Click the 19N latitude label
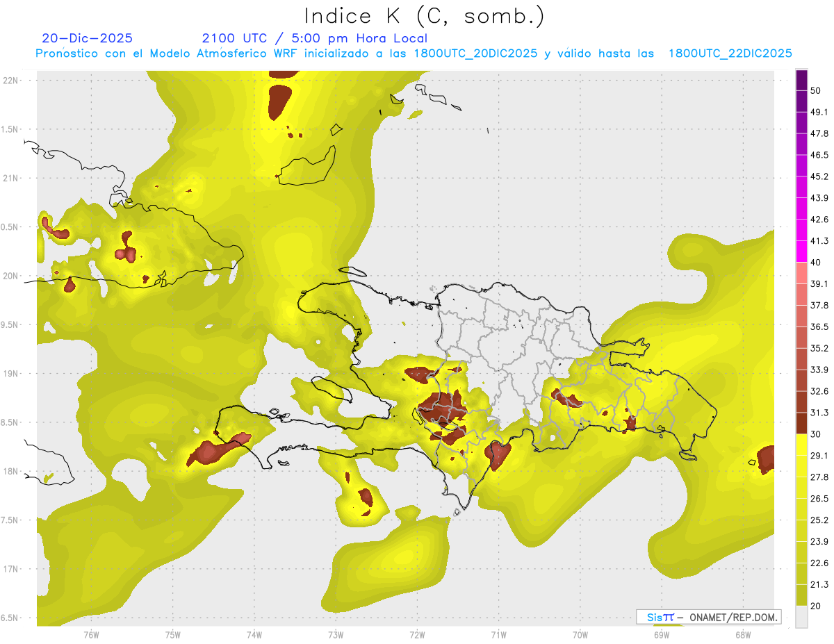The height and width of the screenshot is (644, 834). coord(11,373)
